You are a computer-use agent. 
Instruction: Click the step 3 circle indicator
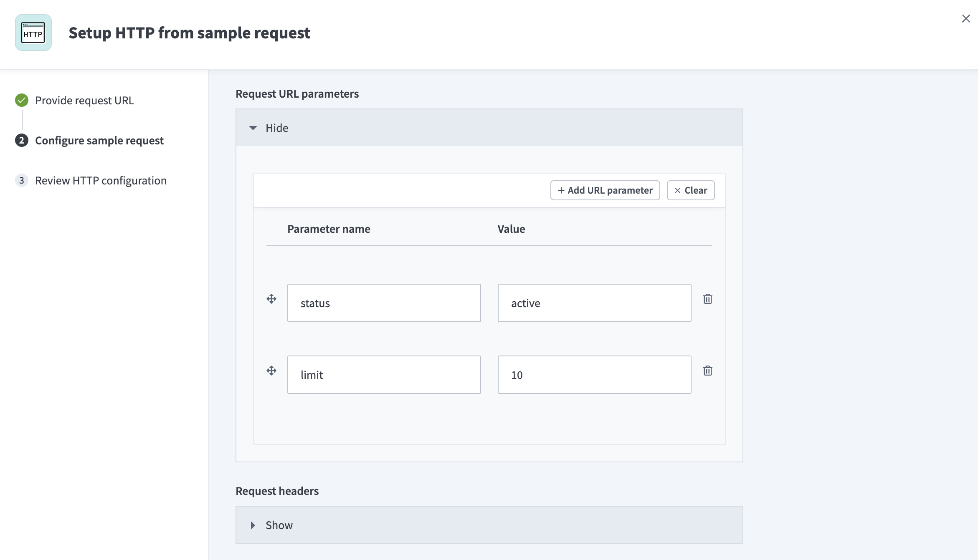point(21,180)
